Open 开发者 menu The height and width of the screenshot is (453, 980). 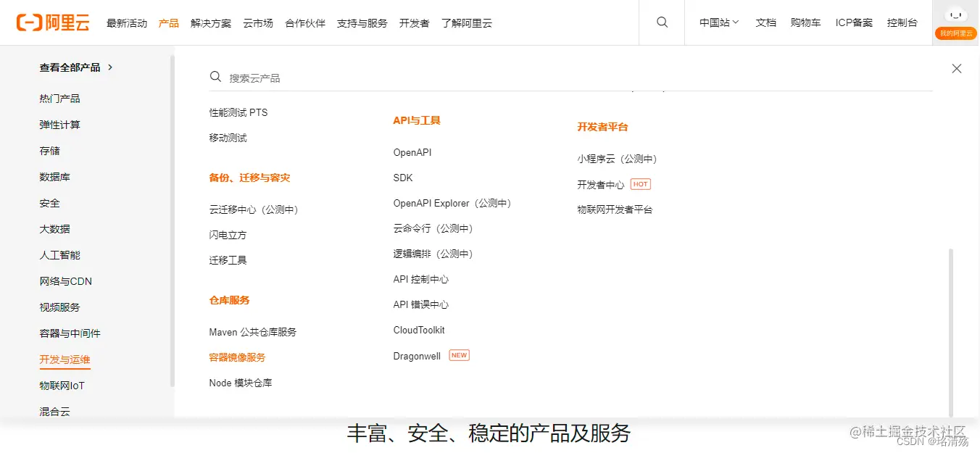click(415, 23)
